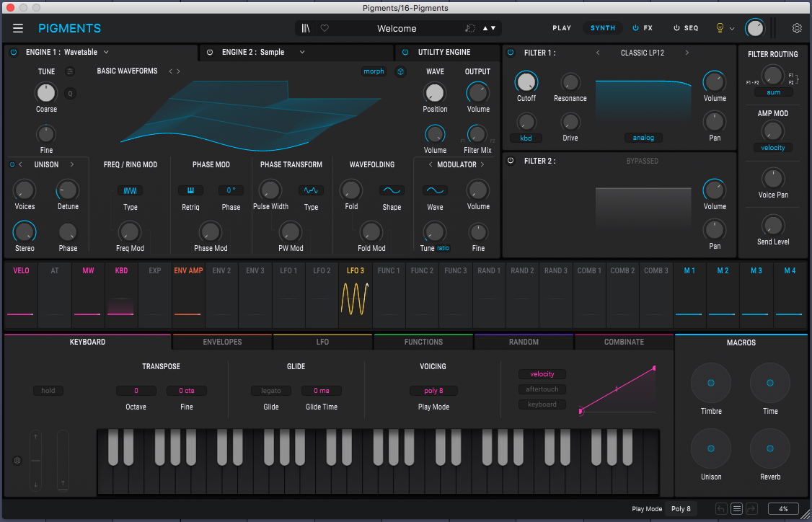Select previous unison mode left arrow
The height and width of the screenshot is (522, 812).
tap(20, 164)
